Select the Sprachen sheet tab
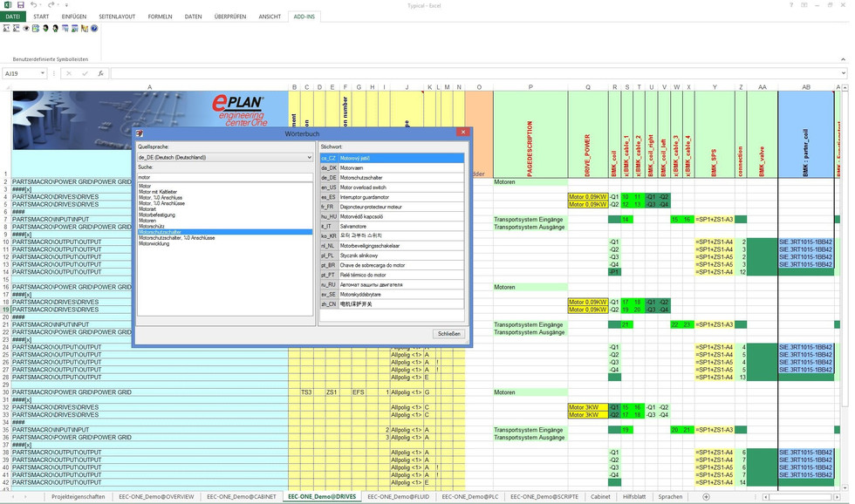855x504 pixels. [670, 496]
